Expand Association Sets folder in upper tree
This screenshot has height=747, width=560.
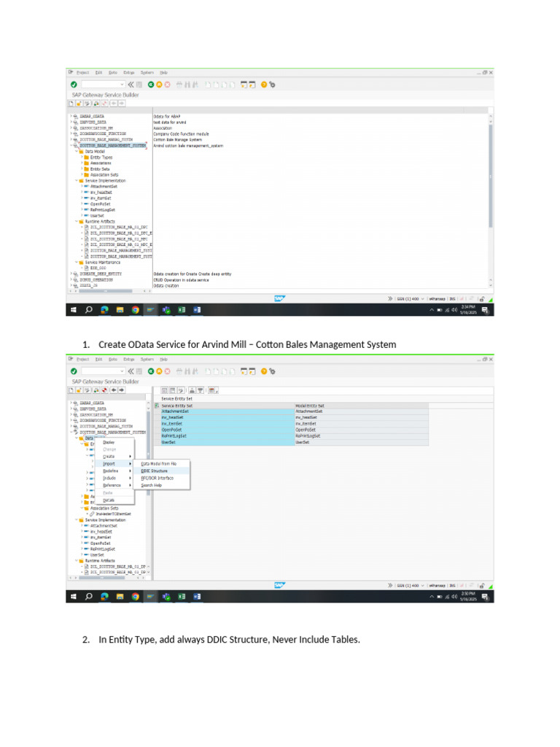click(82, 175)
